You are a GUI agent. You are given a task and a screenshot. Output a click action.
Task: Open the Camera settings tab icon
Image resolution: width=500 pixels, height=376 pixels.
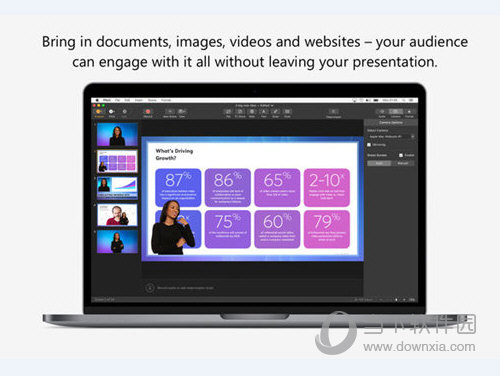(396, 112)
